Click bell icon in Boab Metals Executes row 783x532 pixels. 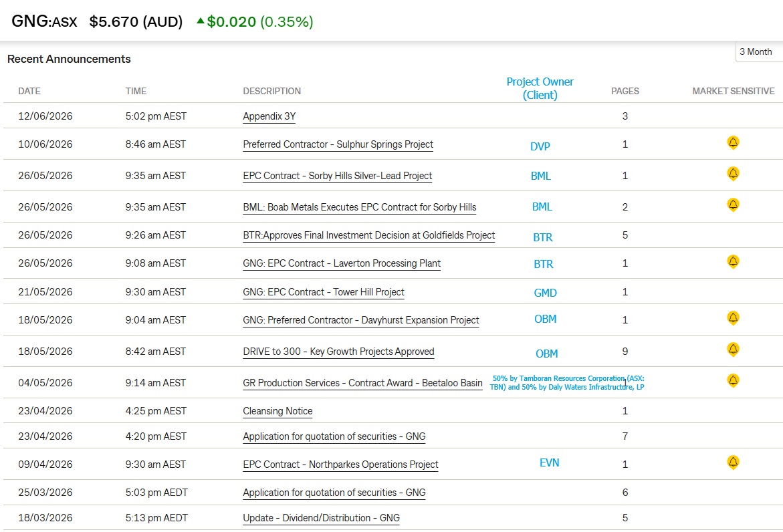pyautogui.click(x=733, y=205)
